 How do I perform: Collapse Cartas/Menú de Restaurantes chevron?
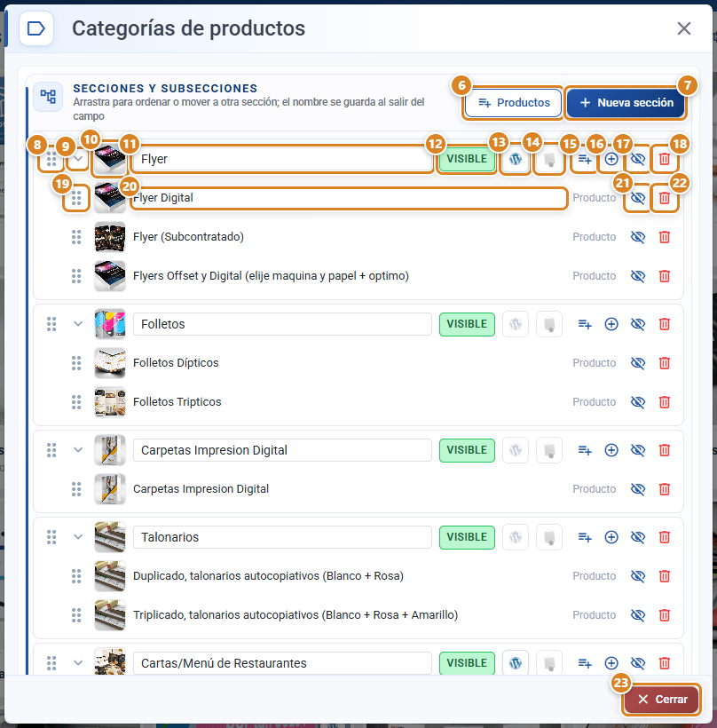78,663
